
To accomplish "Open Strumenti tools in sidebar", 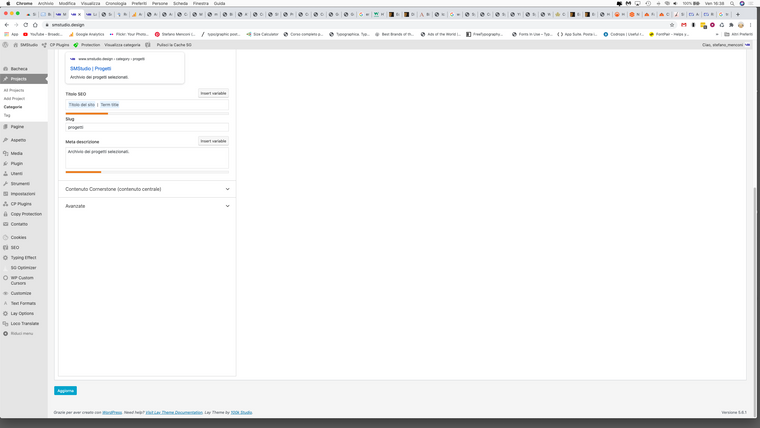I will 20,184.
